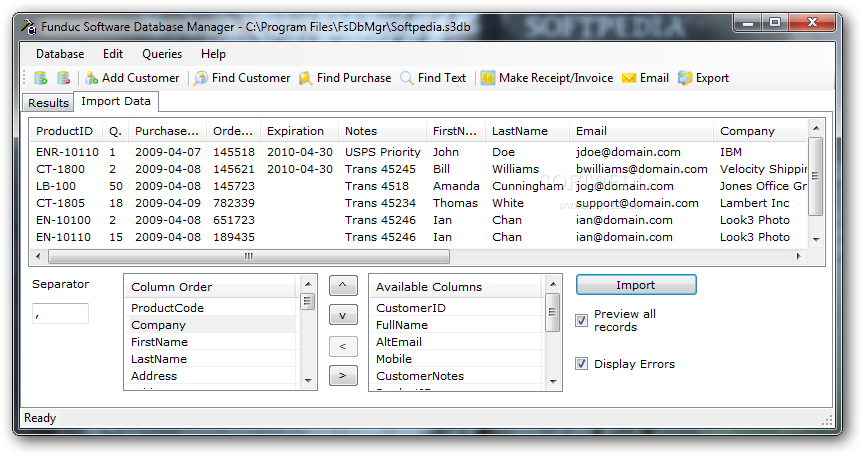Click jdoe@domain.com email cell

click(x=628, y=152)
